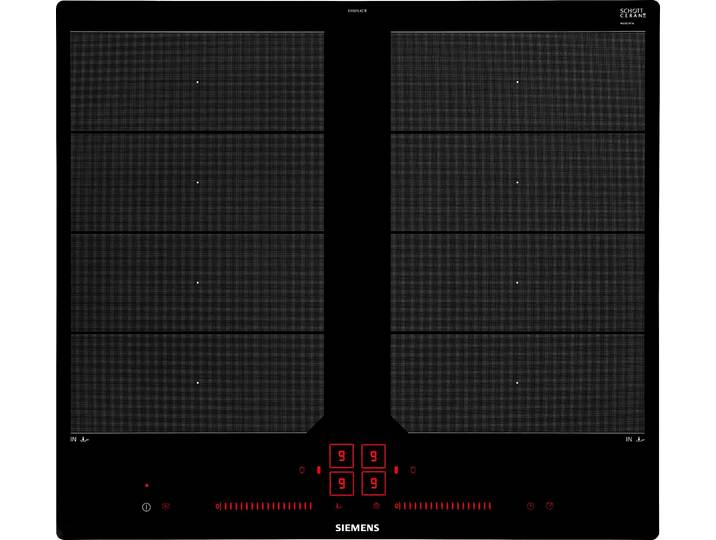The image size is (716, 540).
Task: Set power level on the right red slider
Action: (443, 506)
